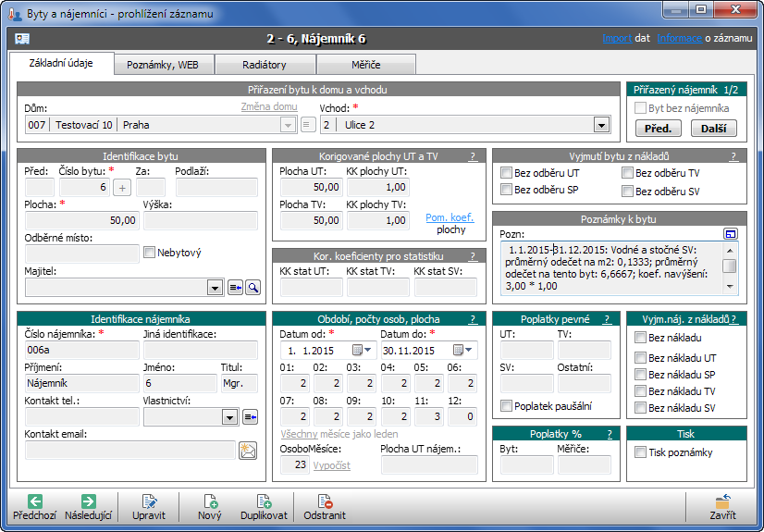
Task: Click help mark in Vyjm.náj. z nákladů header
Action: coord(733,319)
